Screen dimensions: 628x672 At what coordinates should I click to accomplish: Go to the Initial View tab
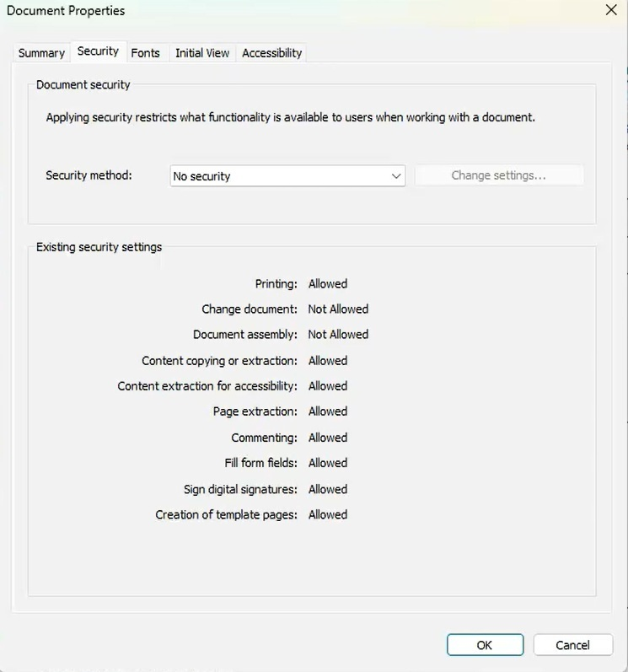click(x=202, y=53)
